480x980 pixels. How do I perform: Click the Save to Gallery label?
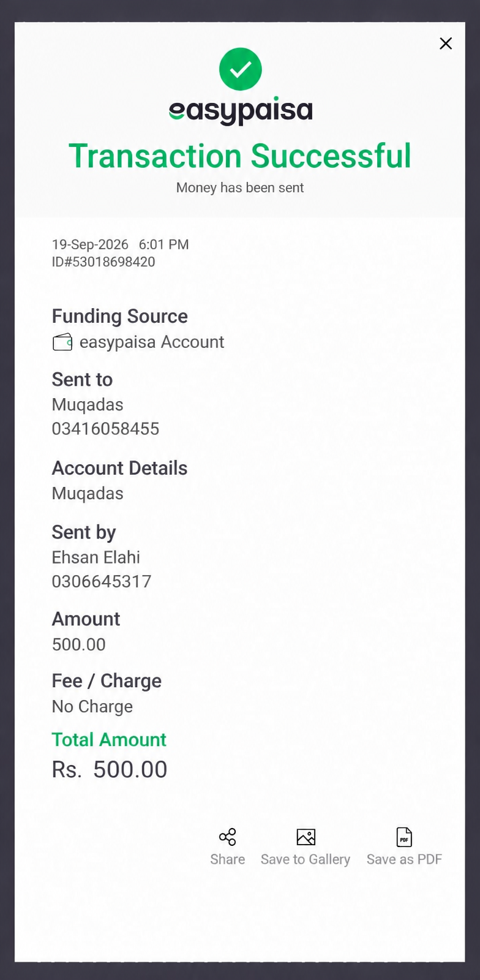306,859
